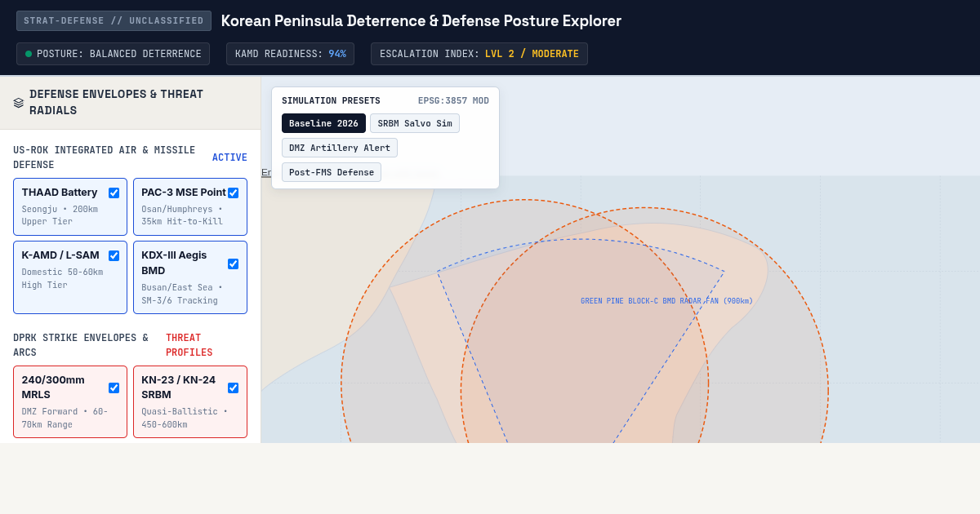
Task: Click the STRAT-DEFENSE // UNCLASSIFIED tag
Action: (x=114, y=21)
